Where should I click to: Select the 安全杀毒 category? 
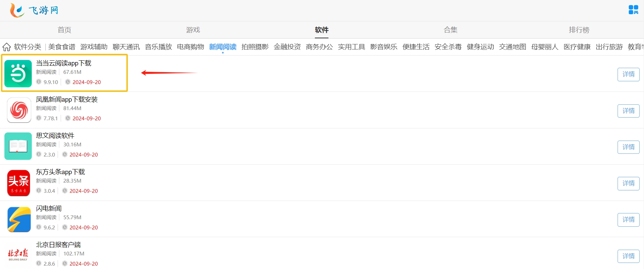click(x=448, y=47)
